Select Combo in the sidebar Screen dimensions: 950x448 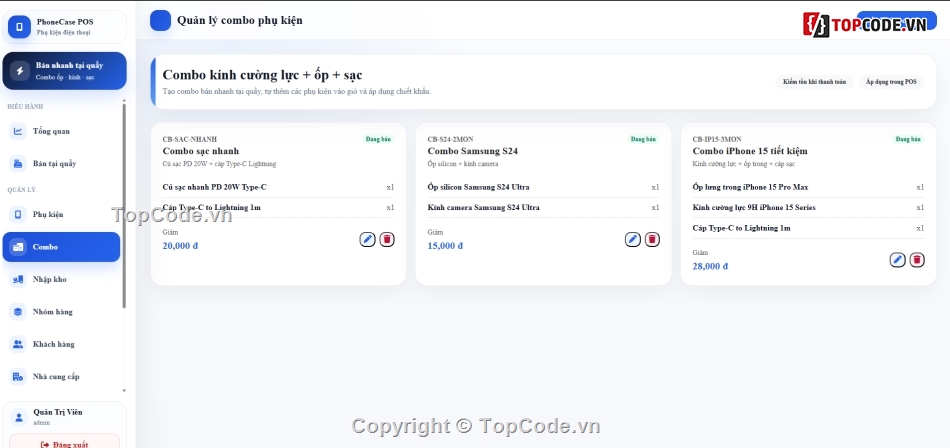click(x=62, y=247)
